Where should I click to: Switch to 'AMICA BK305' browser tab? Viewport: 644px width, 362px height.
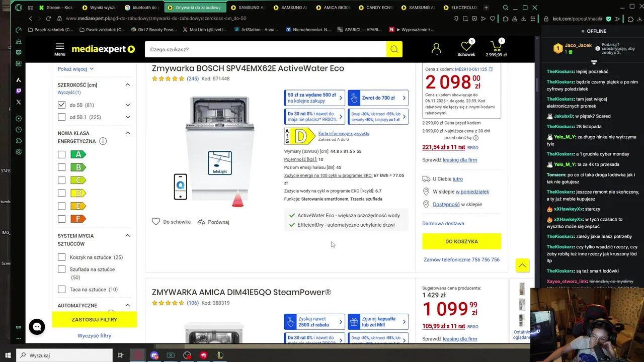click(335, 8)
